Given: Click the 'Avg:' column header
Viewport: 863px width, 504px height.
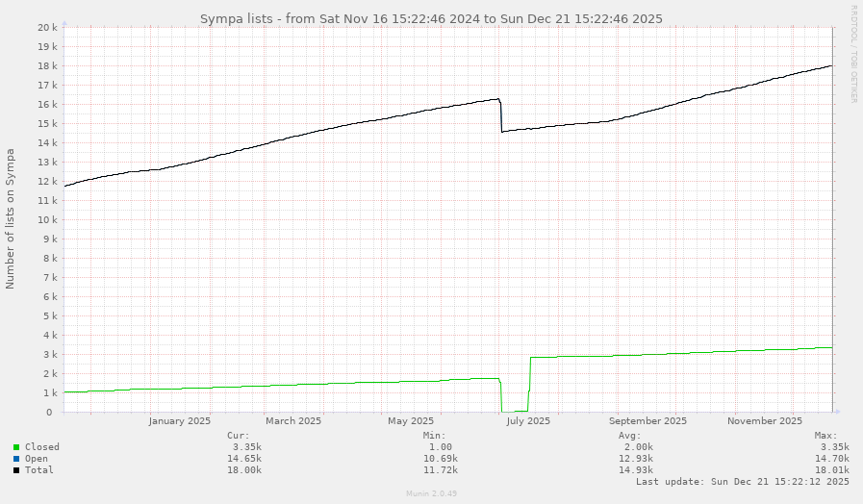Looking at the screenshot, I should [x=630, y=435].
